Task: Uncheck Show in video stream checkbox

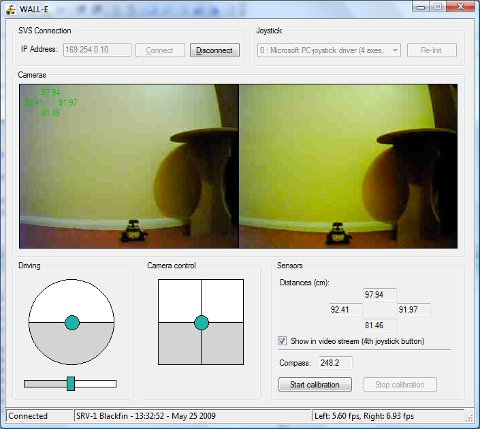Action: tap(282, 341)
